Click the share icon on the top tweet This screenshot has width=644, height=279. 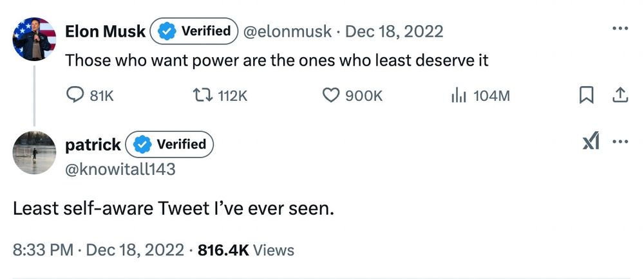pos(620,96)
